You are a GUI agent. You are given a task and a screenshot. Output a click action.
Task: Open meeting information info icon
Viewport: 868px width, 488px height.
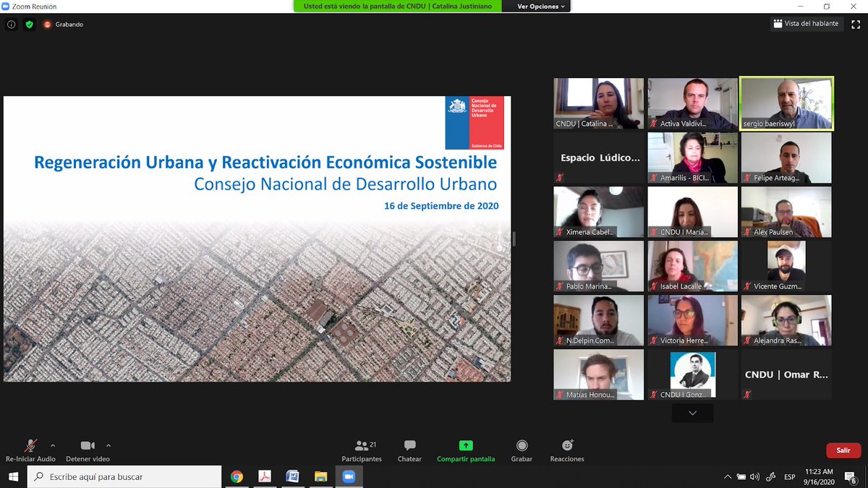tap(11, 24)
